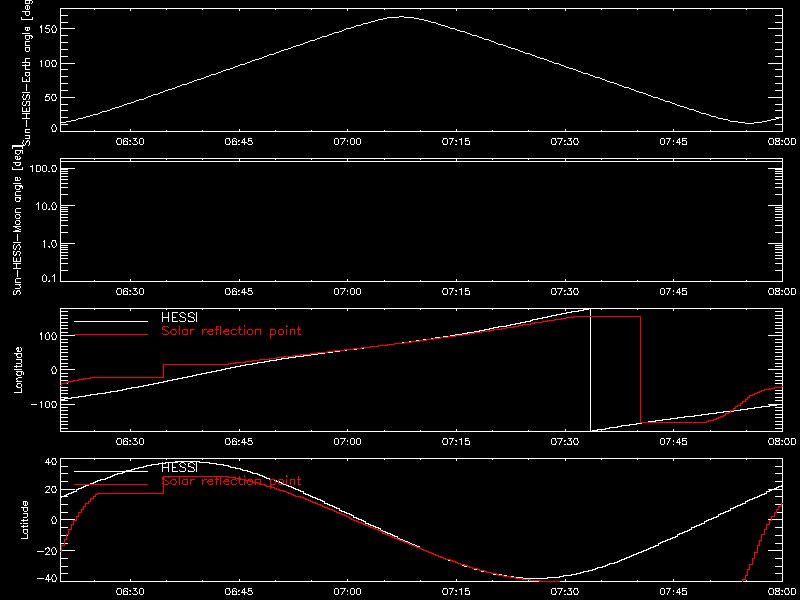This screenshot has height=600, width=800.
Task: Select 'Solar reflection point' legend text in Latitude plot
Action: coord(231,481)
